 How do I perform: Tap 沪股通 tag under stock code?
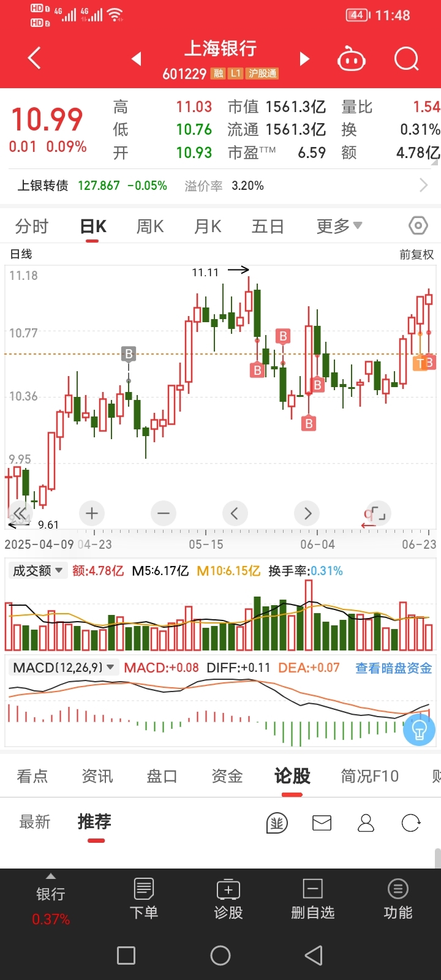263,73
